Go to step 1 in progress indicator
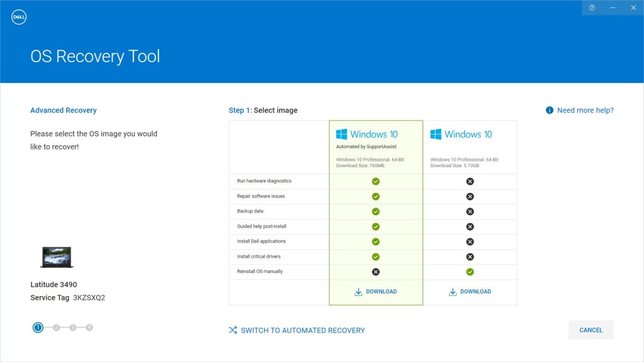Viewport: 644px width, 362px height. click(x=38, y=327)
